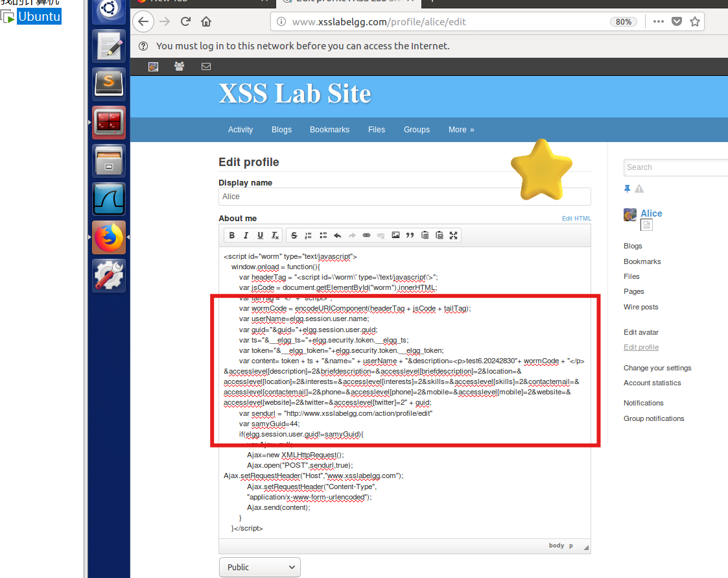Image resolution: width=728 pixels, height=578 pixels.
Task: Toggle strikethrough formatting
Action: point(294,235)
